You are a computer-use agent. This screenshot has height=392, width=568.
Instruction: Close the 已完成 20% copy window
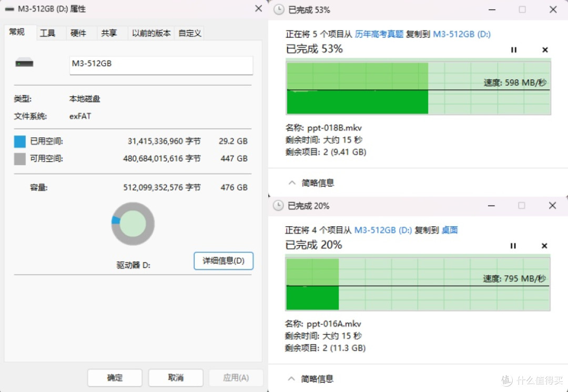pyautogui.click(x=552, y=206)
